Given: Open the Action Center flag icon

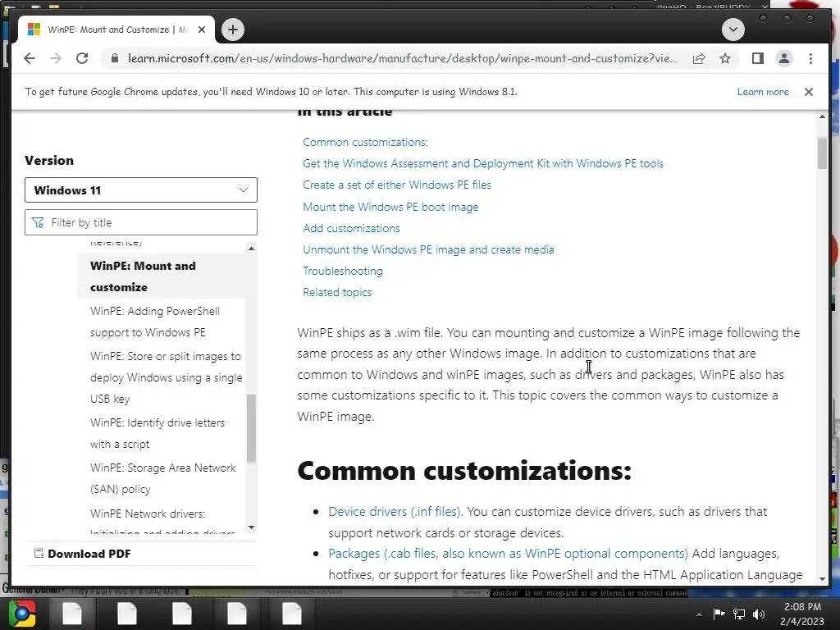Looking at the screenshot, I should click(719, 614).
